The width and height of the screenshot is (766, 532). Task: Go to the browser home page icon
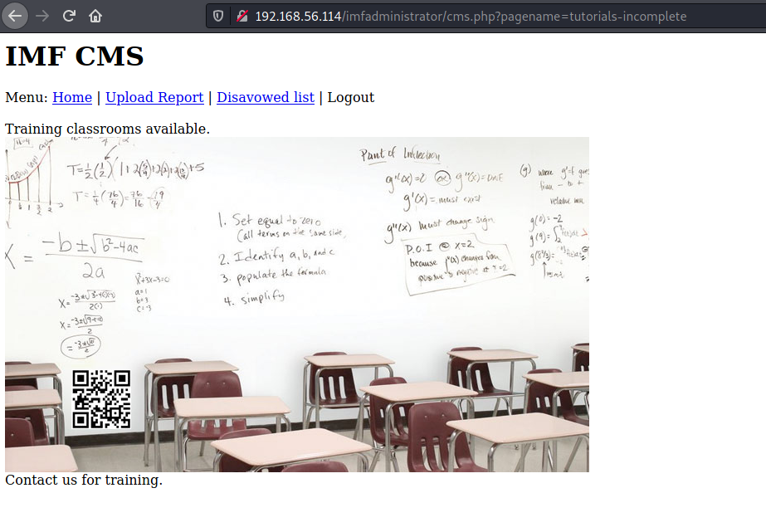pos(95,16)
